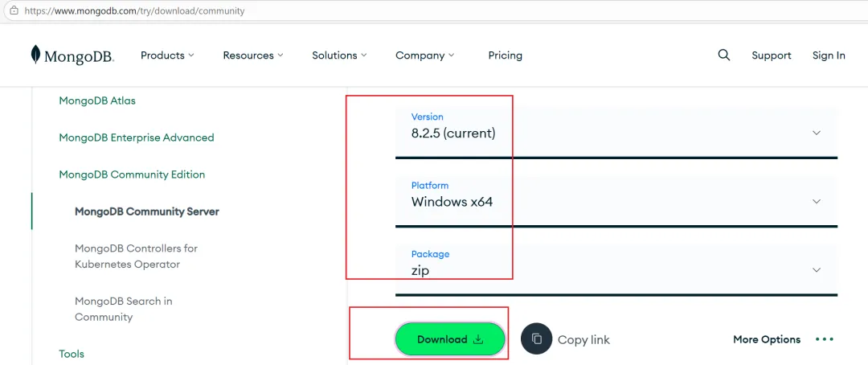Open MongoDB Community Edition sidebar link
This screenshot has width=868, height=365.
(132, 174)
